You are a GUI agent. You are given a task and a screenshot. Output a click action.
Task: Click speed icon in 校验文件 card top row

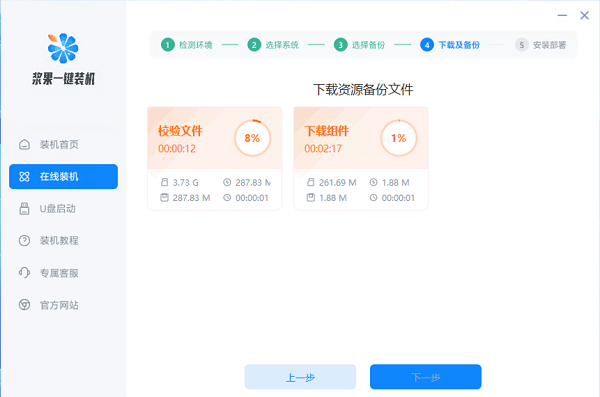pyautogui.click(x=227, y=182)
